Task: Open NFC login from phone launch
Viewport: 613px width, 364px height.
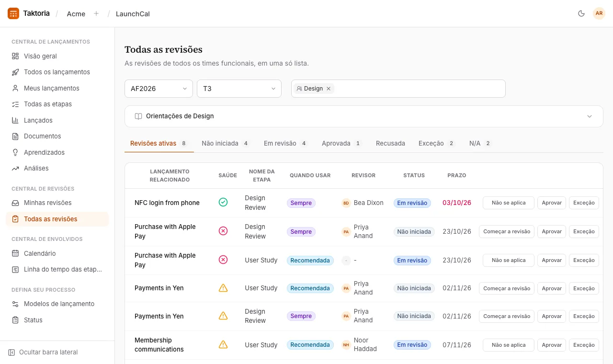Action: click(x=167, y=203)
